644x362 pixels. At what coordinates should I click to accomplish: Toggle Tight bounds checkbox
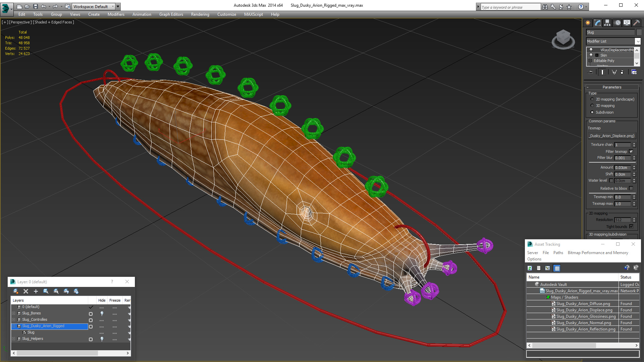pyautogui.click(x=631, y=227)
